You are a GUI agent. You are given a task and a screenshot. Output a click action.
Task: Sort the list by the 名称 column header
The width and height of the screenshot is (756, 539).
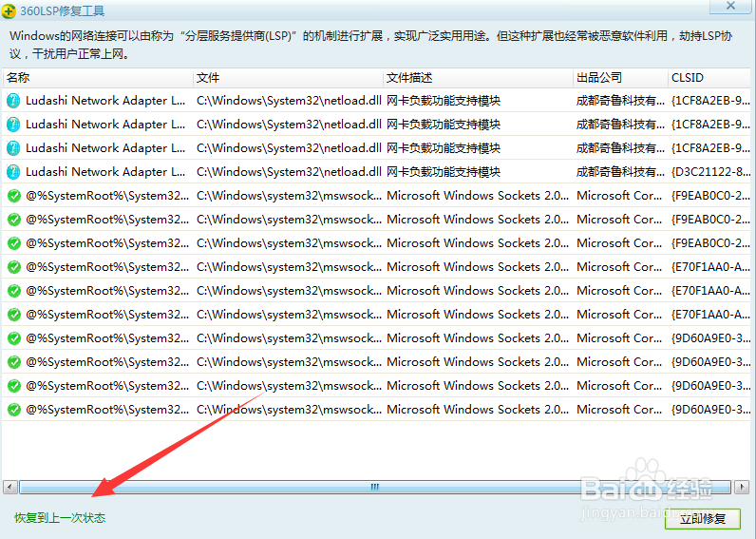tap(98, 78)
